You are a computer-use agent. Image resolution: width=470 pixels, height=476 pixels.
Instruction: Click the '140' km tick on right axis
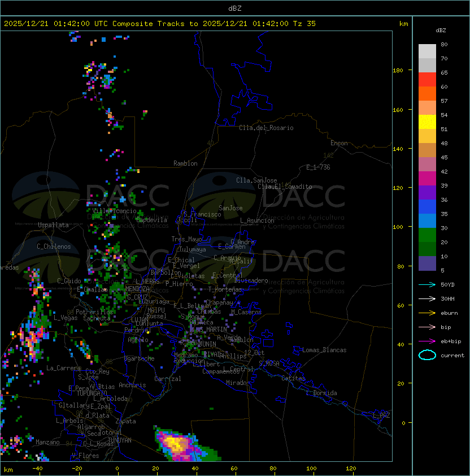[398, 149]
